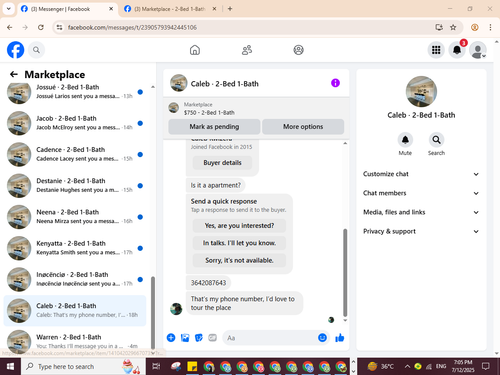
Task: Go back using the Marketplace back arrow
Action: (14, 74)
